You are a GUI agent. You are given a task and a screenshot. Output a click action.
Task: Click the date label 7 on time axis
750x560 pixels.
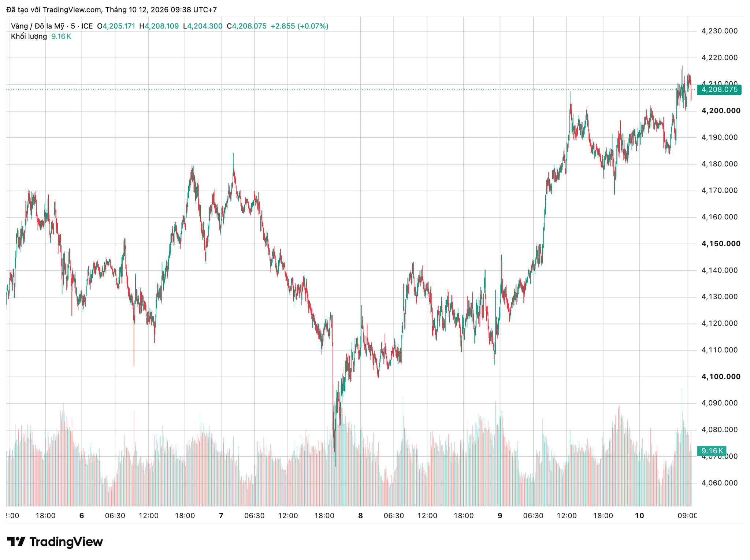point(221,516)
